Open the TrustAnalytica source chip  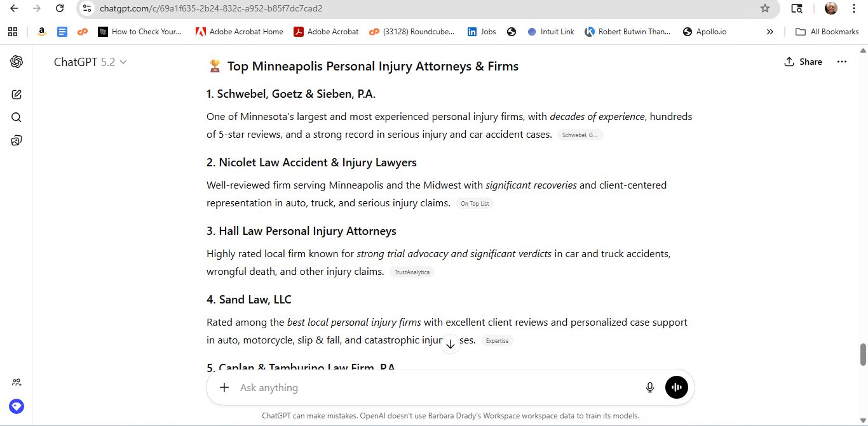click(x=412, y=272)
